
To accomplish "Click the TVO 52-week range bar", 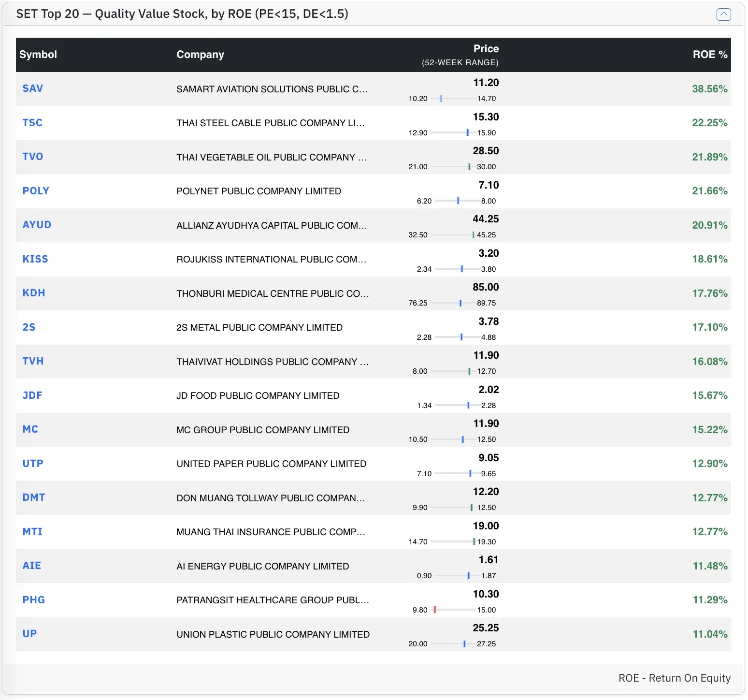I will 453,167.
